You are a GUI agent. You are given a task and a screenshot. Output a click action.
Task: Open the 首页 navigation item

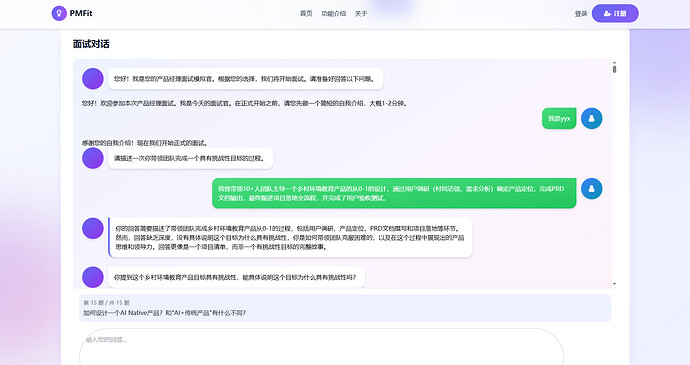point(306,14)
